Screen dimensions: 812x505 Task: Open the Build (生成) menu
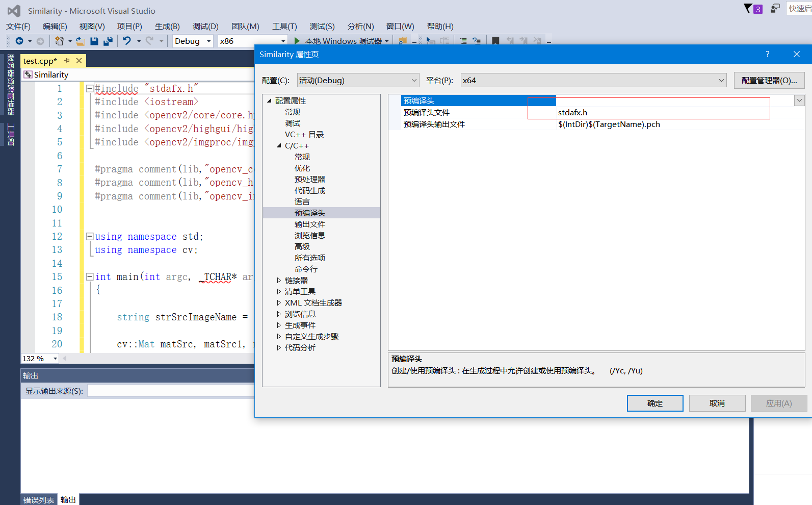click(x=167, y=26)
